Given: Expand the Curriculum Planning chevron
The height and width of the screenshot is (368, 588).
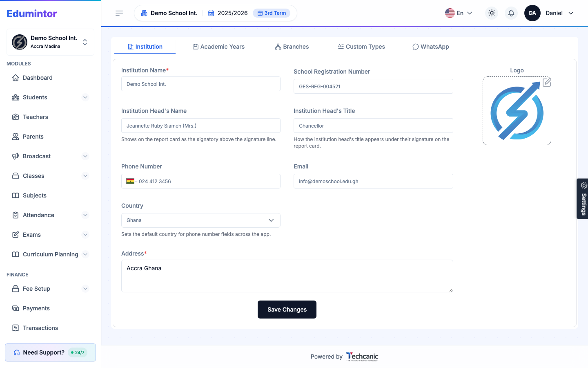Looking at the screenshot, I should click(85, 254).
